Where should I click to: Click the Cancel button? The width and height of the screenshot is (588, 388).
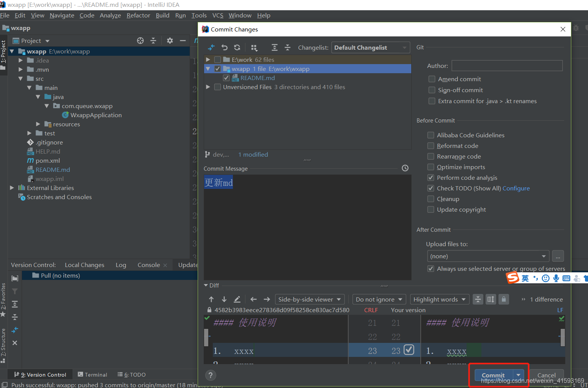click(546, 375)
